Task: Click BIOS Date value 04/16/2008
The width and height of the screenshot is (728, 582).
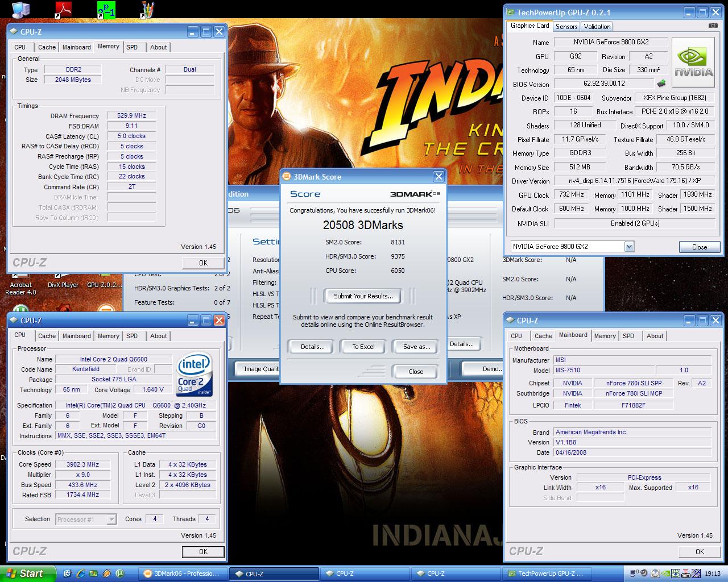Action: (632, 453)
